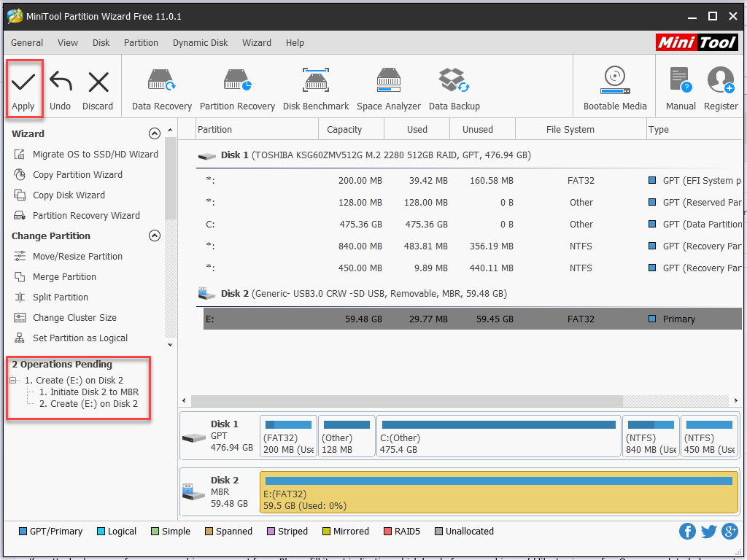Collapse the Change Partition section
Screen dimensions: 747x560
tap(154, 236)
